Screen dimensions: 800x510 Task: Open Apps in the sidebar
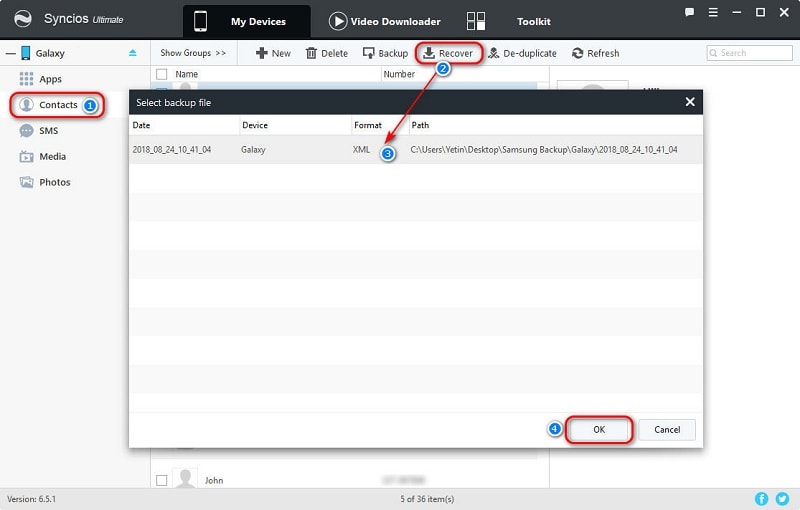pyautogui.click(x=50, y=79)
